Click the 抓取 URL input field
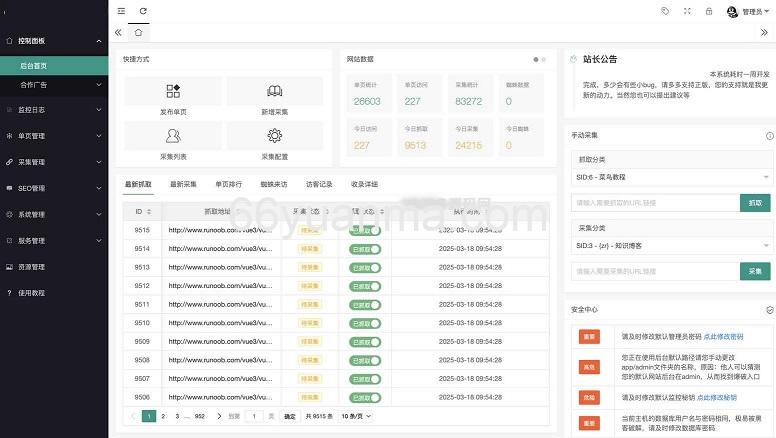This screenshot has height=438, width=776. pos(656,203)
